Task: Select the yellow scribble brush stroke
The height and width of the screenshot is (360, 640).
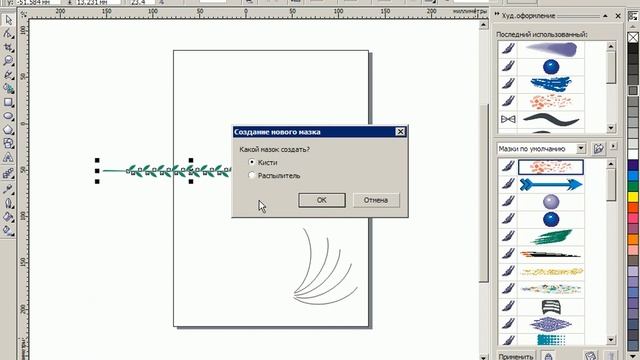Action: click(551, 271)
